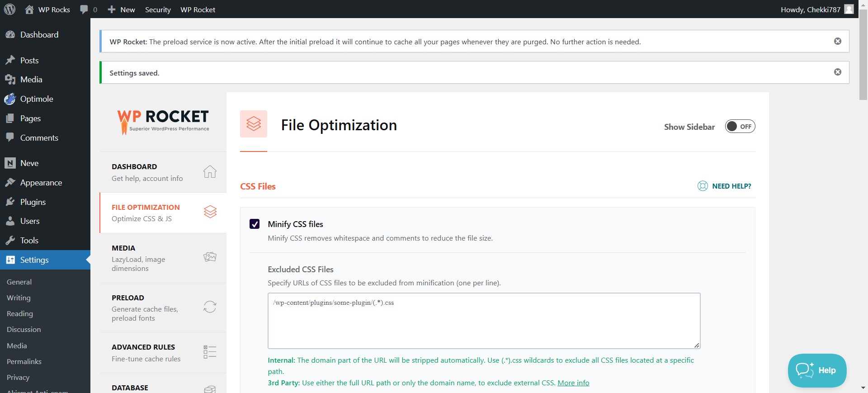Click the Appearance brush icon
Viewport: 868px width, 393px height.
click(x=10, y=182)
